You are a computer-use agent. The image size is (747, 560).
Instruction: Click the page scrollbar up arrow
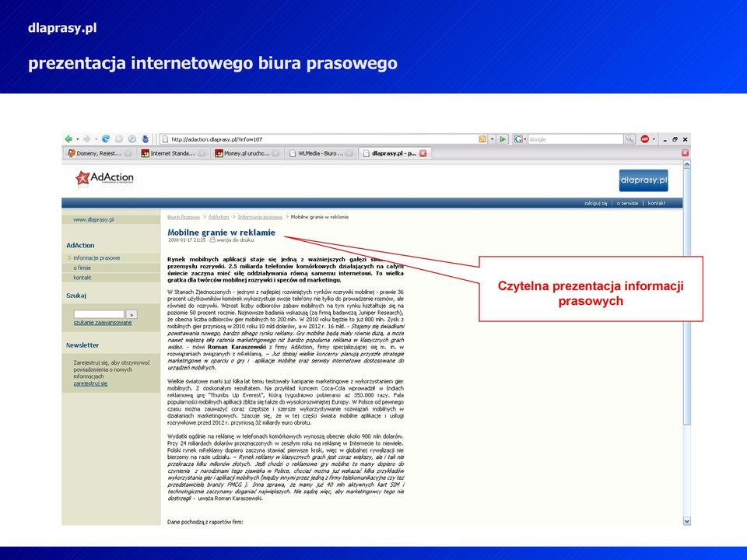point(686,164)
